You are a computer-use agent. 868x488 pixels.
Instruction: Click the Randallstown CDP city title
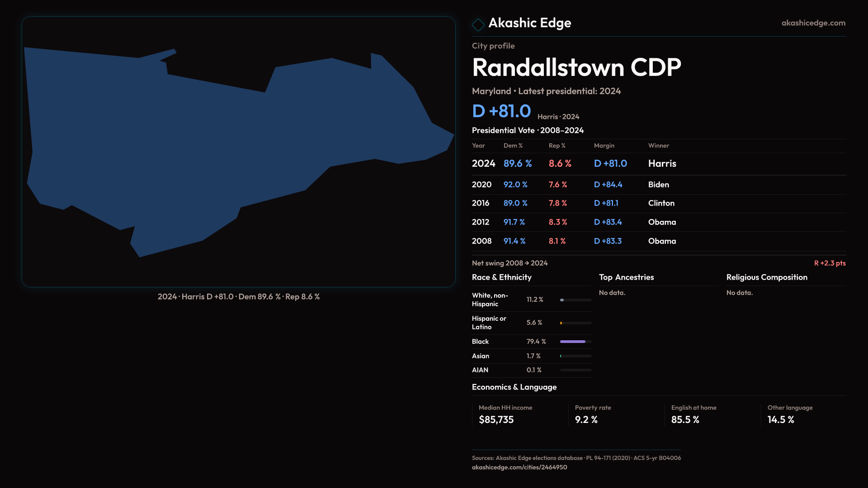tap(576, 68)
